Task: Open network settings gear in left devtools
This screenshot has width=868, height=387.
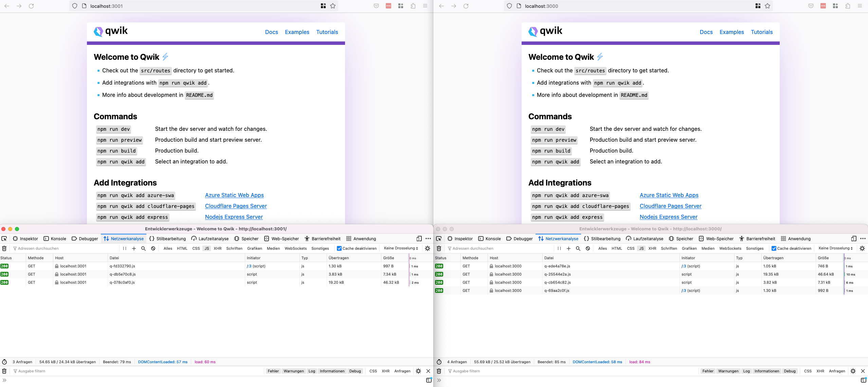Action: pos(428,248)
